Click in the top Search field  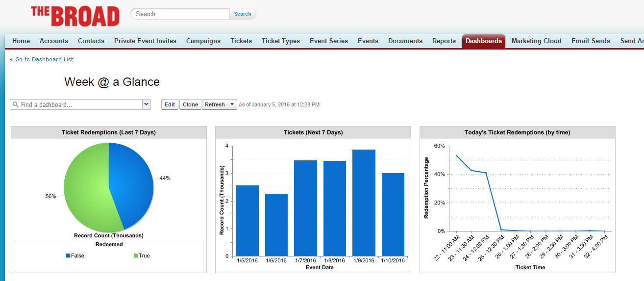click(x=180, y=14)
